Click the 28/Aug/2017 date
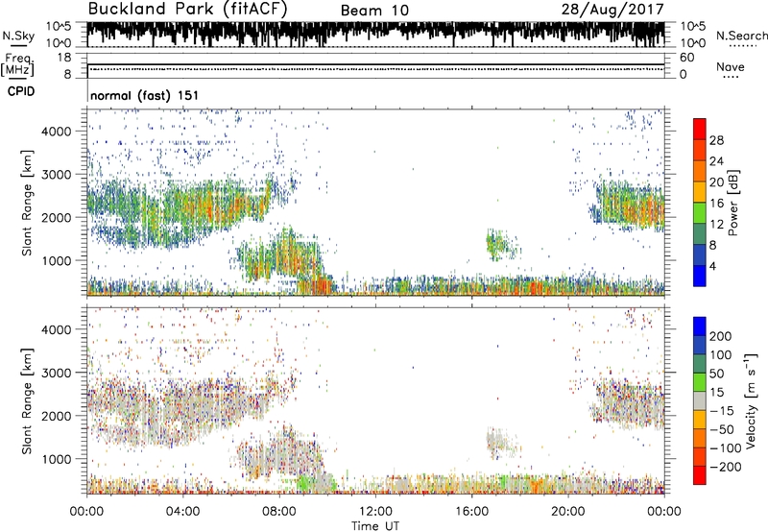Viewport: 768px width, 532px height. (x=612, y=10)
